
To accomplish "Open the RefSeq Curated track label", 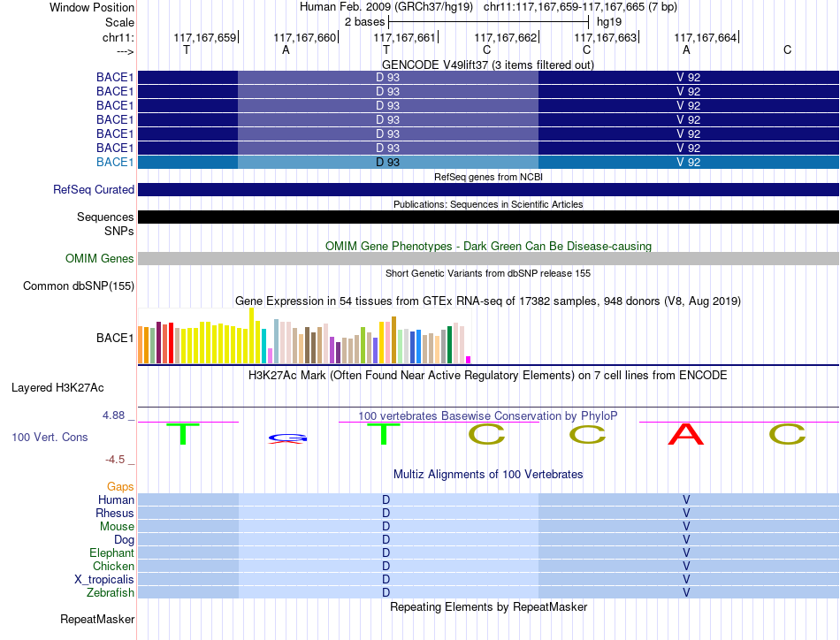I will pos(94,189).
